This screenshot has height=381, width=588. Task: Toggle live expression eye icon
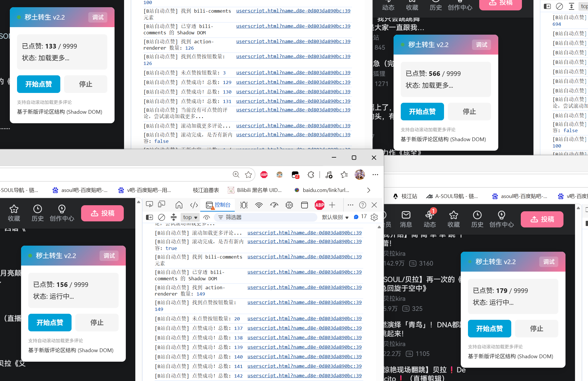click(206, 217)
